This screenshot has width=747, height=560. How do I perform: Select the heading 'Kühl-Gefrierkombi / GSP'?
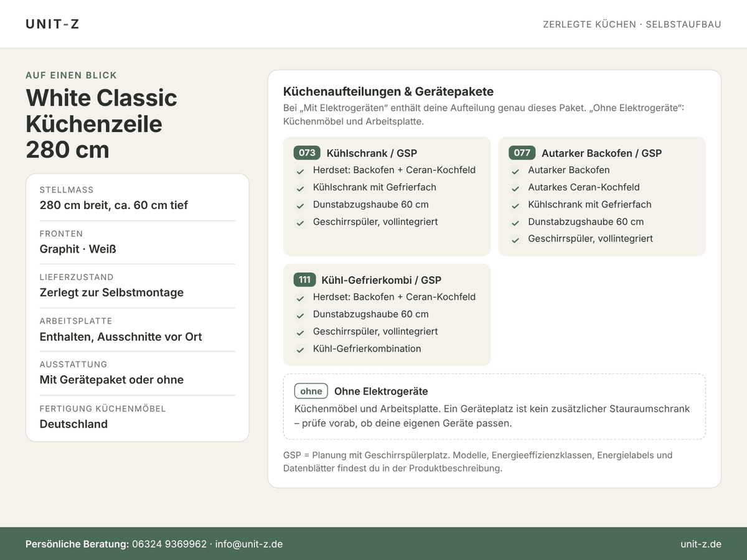pyautogui.click(x=381, y=280)
